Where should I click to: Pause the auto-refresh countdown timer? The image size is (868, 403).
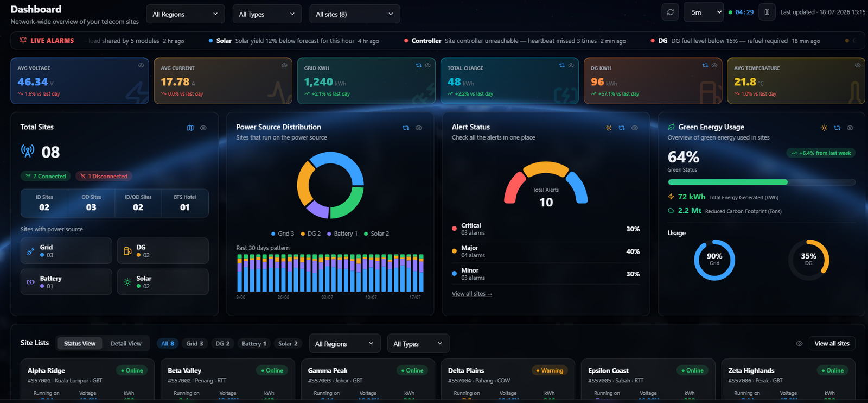pos(767,12)
